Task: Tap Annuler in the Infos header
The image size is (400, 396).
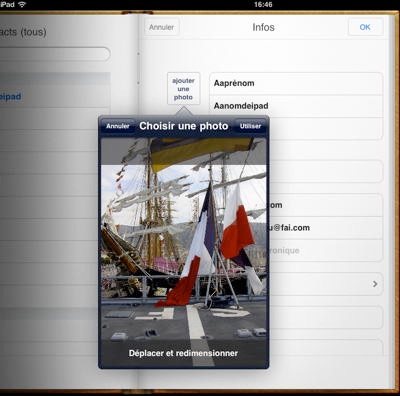Action: (x=162, y=27)
